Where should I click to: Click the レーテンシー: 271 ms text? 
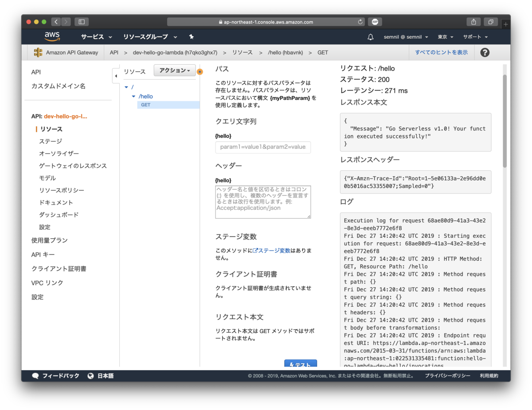coord(374,91)
